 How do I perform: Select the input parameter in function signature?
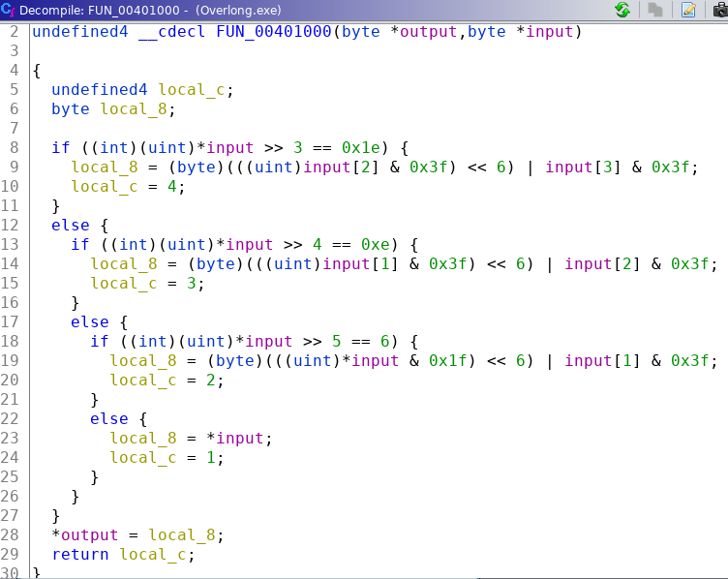click(x=549, y=32)
